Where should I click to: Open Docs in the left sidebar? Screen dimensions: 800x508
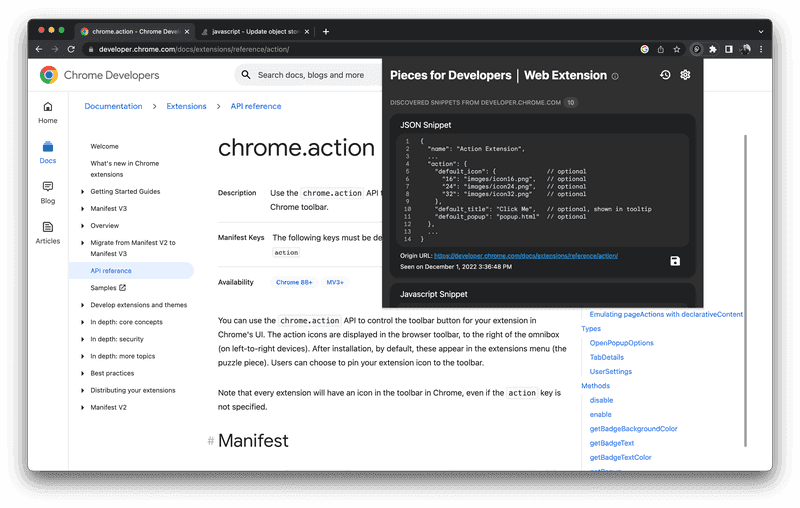(47, 153)
